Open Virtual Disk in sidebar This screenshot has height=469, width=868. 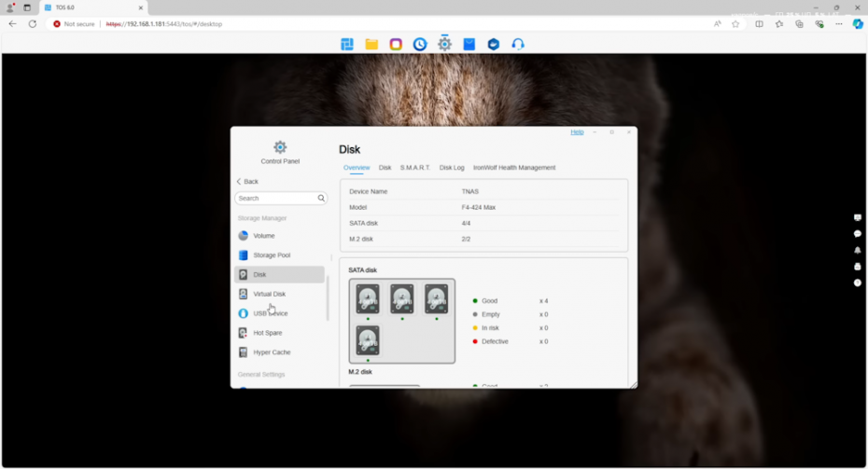[279, 294]
